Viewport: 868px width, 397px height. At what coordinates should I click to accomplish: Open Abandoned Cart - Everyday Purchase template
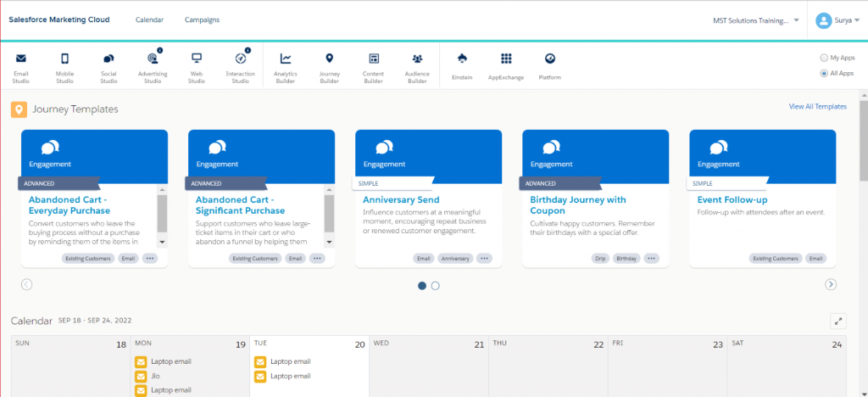coord(70,205)
